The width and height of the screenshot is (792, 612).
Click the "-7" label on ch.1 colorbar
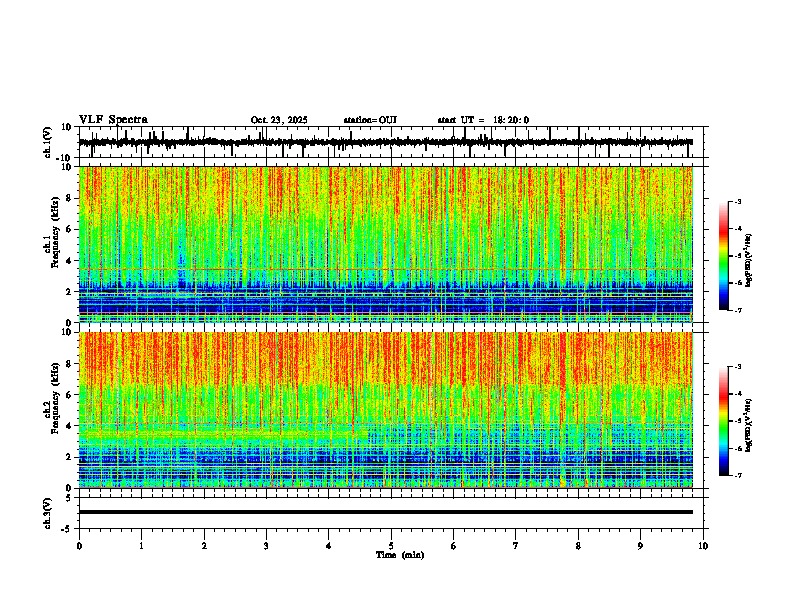click(x=737, y=310)
